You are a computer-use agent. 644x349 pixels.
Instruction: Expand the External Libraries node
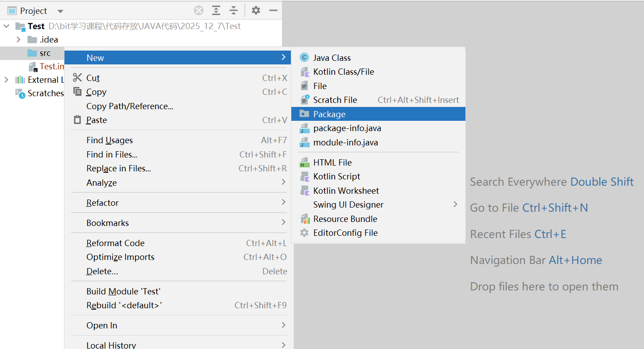tap(6, 80)
